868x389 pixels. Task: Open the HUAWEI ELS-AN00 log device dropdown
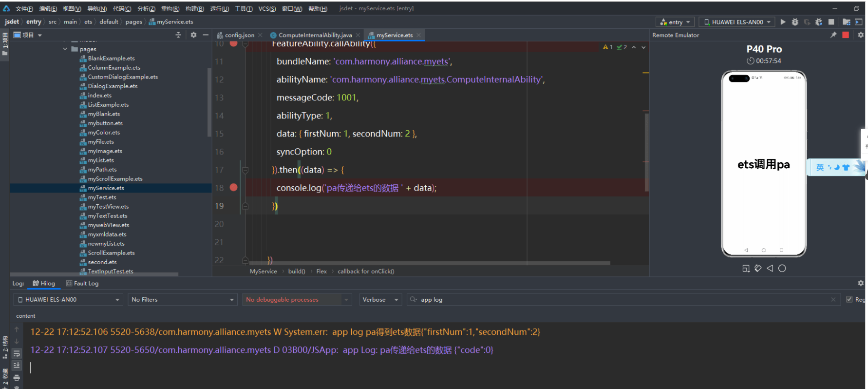coord(69,300)
